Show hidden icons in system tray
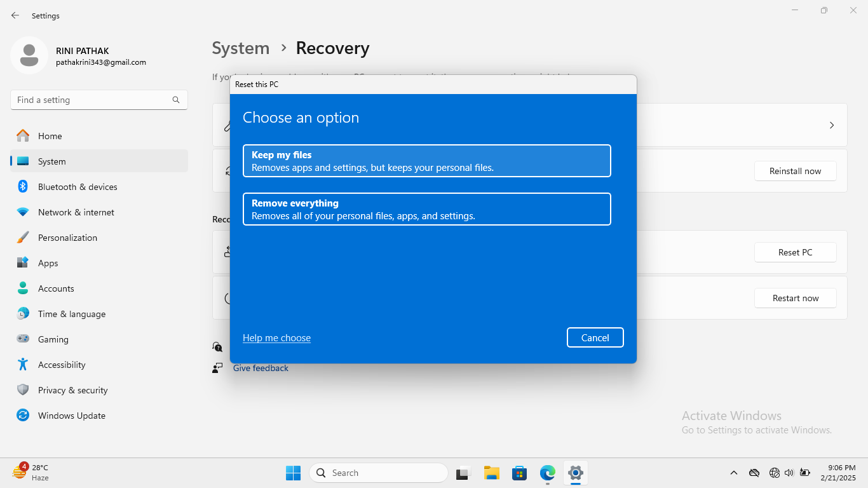The height and width of the screenshot is (488, 868). [x=733, y=473]
